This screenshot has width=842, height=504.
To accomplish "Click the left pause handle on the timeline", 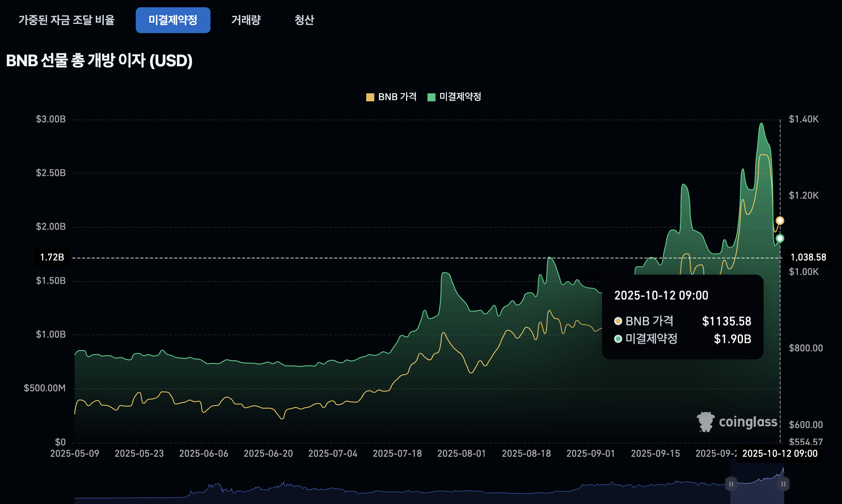I will [731, 484].
